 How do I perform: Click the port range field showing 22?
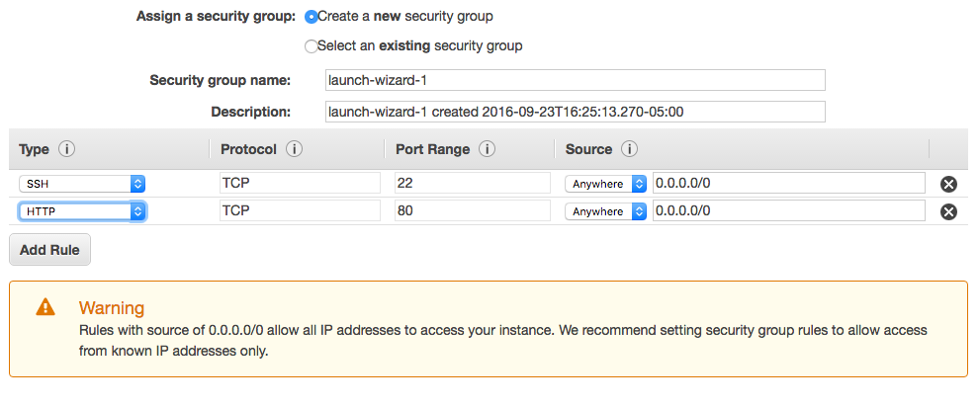472,184
